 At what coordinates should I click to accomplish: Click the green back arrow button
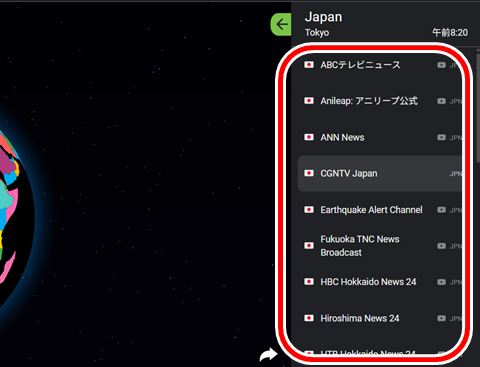[x=281, y=24]
